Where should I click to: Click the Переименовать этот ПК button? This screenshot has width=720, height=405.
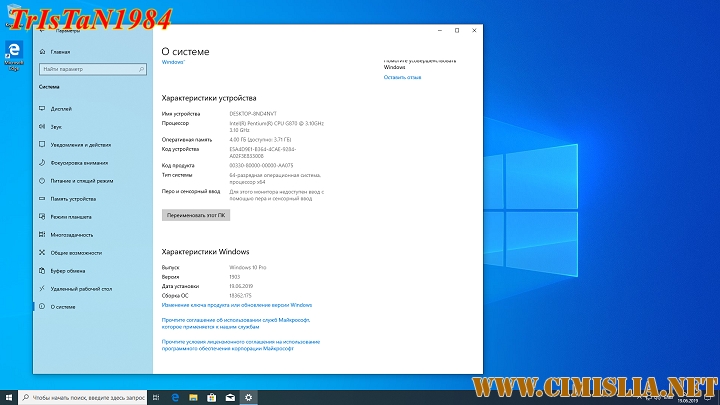pyautogui.click(x=196, y=215)
